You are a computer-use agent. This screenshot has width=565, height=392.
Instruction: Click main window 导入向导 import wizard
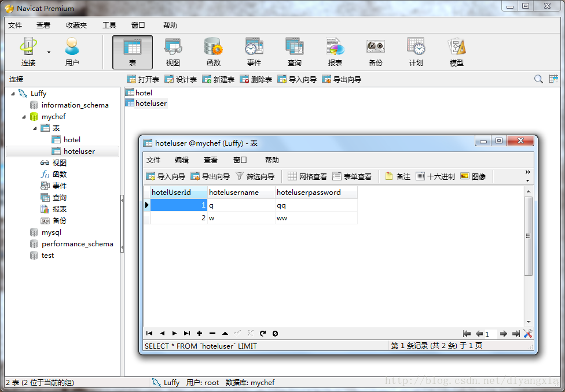click(x=298, y=79)
